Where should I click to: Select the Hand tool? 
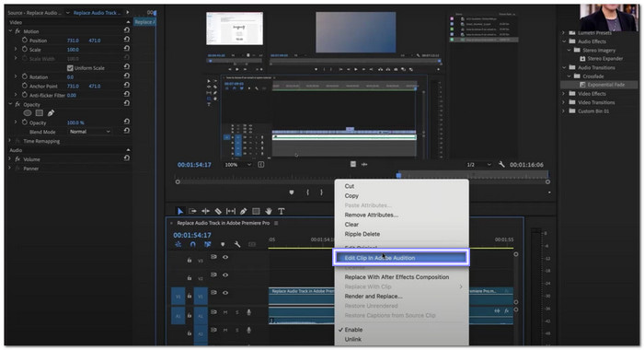(269, 211)
